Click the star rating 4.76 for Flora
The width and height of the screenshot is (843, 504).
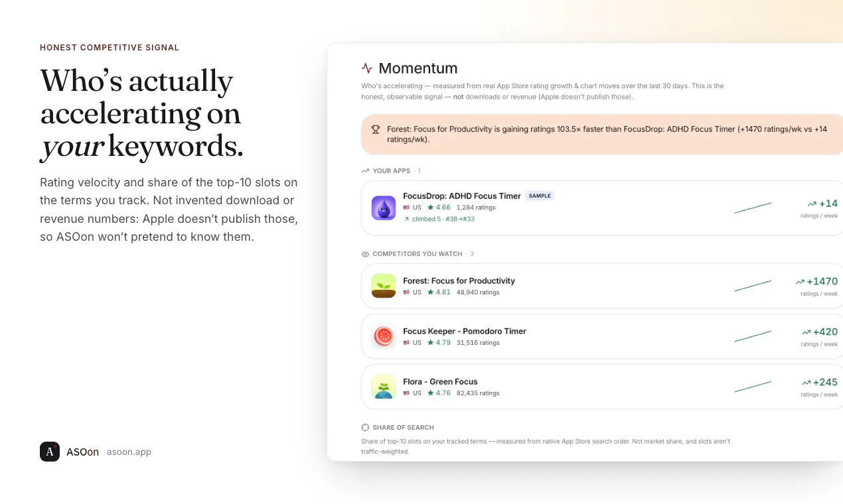click(439, 393)
